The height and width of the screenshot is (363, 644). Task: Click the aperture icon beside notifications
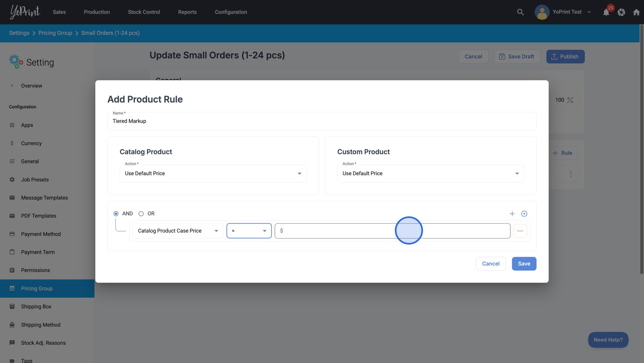click(x=621, y=12)
